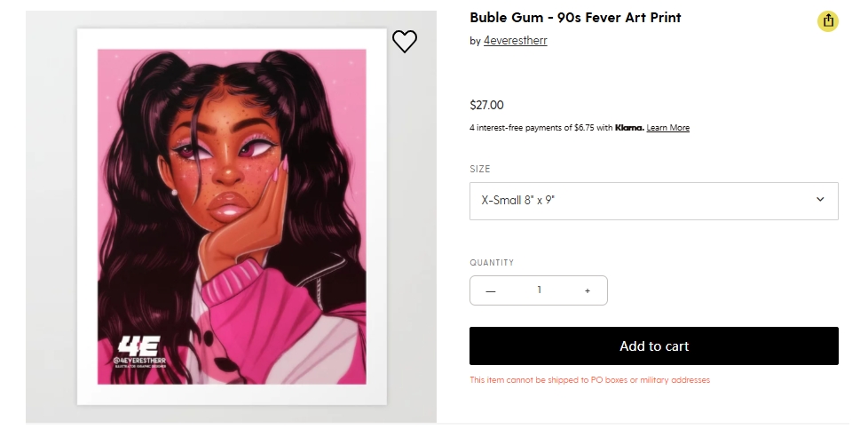The height and width of the screenshot is (429, 868).
Task: Increase quantity with the plus icon
Action: point(588,291)
